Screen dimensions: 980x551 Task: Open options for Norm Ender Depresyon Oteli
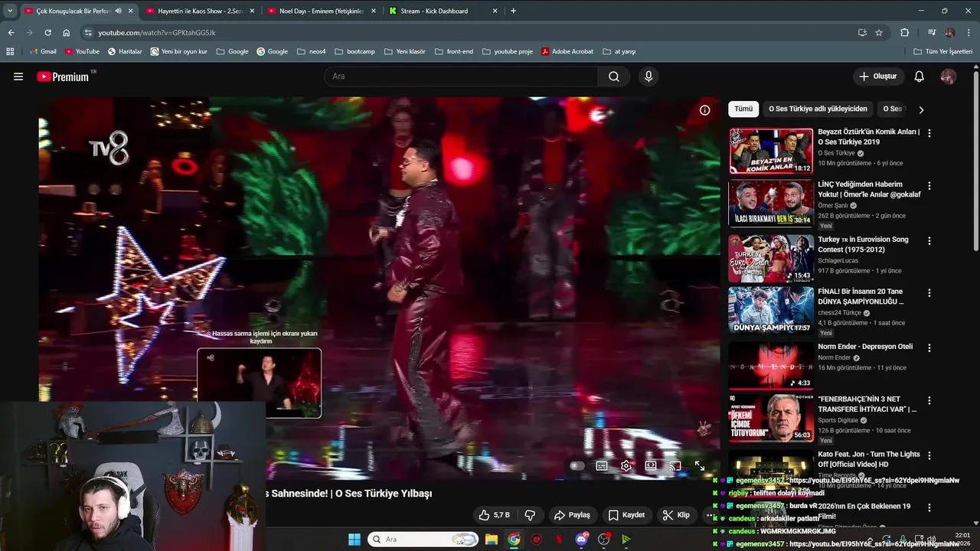pyautogui.click(x=929, y=347)
